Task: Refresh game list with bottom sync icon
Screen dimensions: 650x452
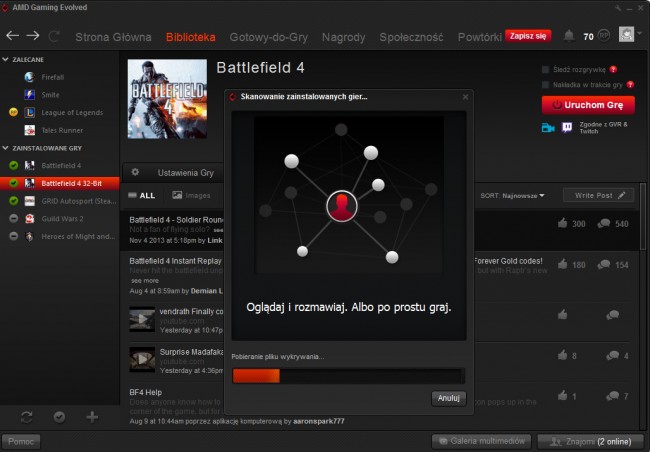Action: click(27, 417)
